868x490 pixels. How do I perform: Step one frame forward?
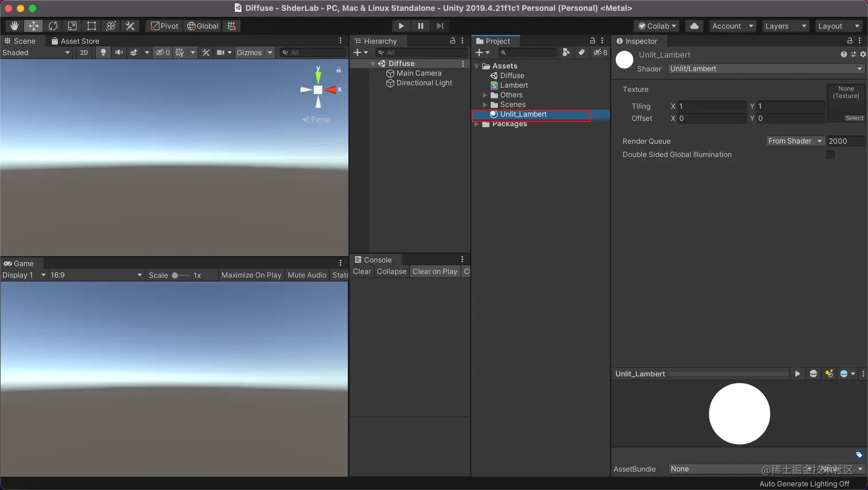[440, 26]
